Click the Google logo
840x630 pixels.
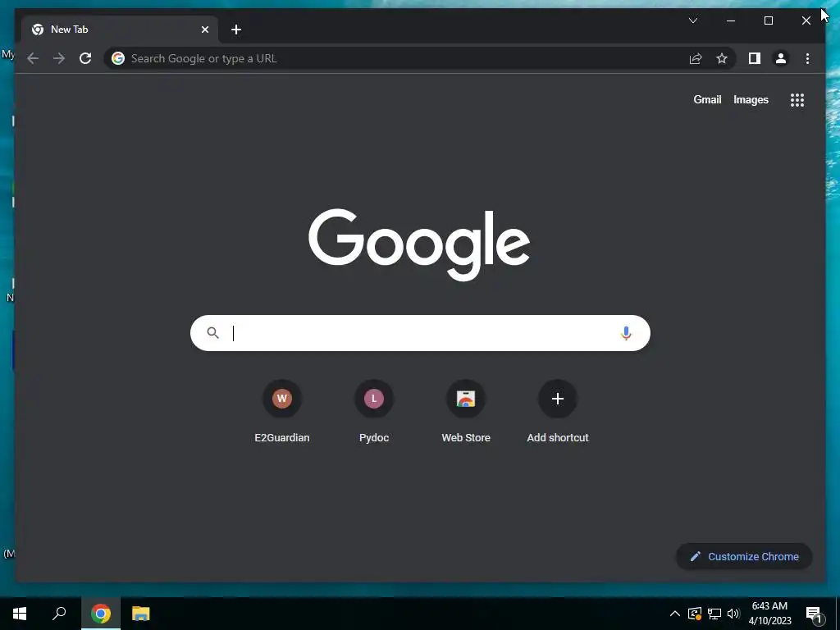[x=419, y=244]
